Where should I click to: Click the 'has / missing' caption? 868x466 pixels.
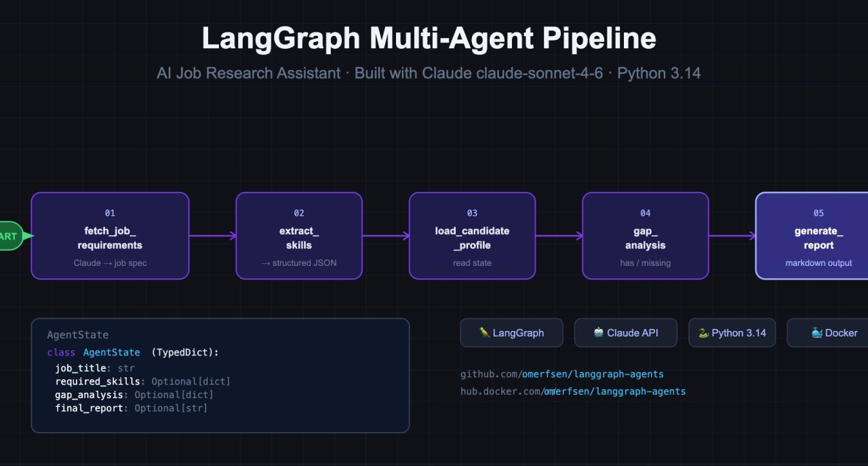[646, 263]
